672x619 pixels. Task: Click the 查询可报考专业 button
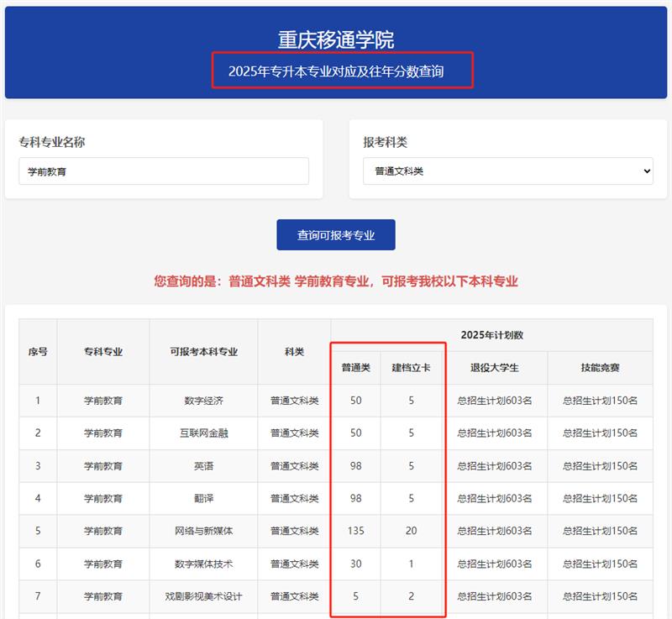coord(336,234)
